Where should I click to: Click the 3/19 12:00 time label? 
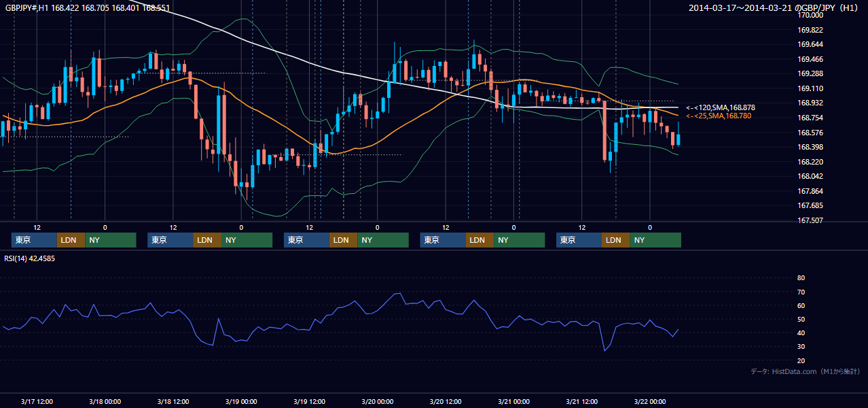click(x=309, y=401)
